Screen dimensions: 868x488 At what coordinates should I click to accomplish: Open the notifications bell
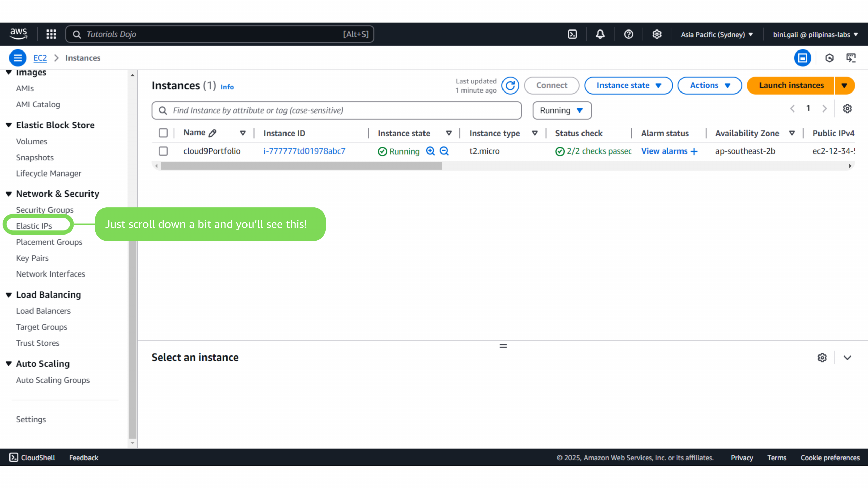[600, 34]
